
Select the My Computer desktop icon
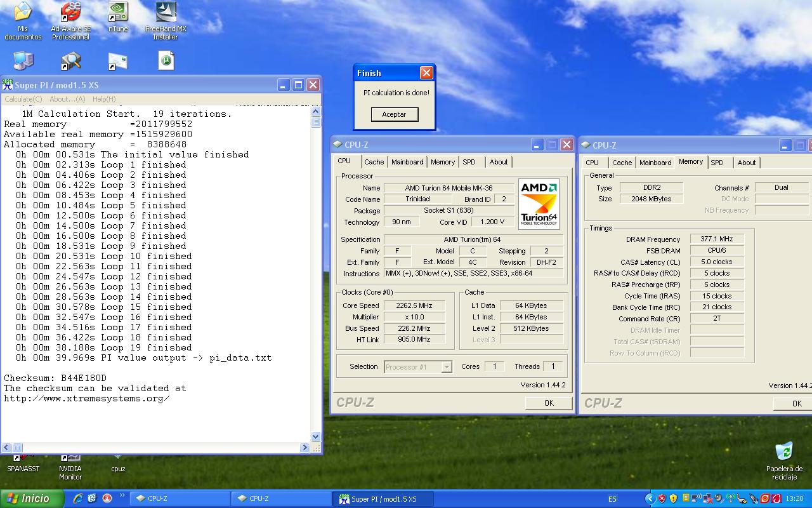23,61
